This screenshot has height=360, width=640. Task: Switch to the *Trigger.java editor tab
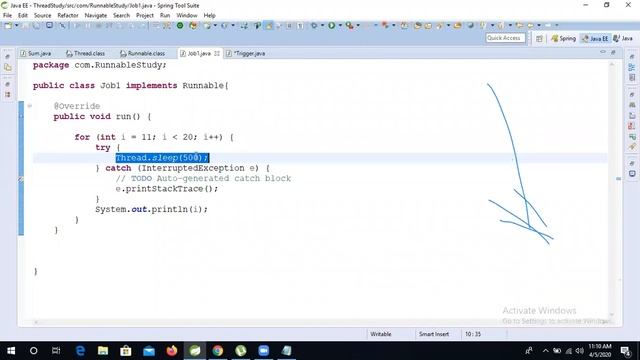(245, 53)
